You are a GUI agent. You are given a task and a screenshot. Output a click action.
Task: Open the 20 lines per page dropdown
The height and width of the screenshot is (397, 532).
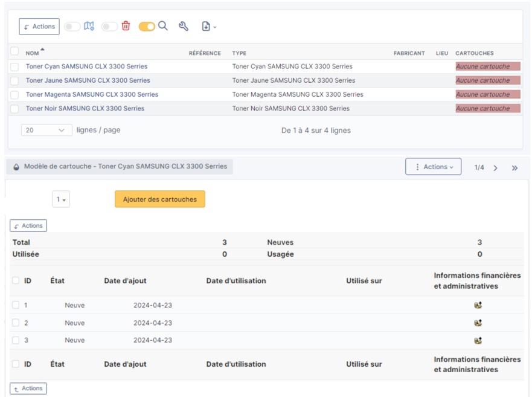click(x=46, y=130)
